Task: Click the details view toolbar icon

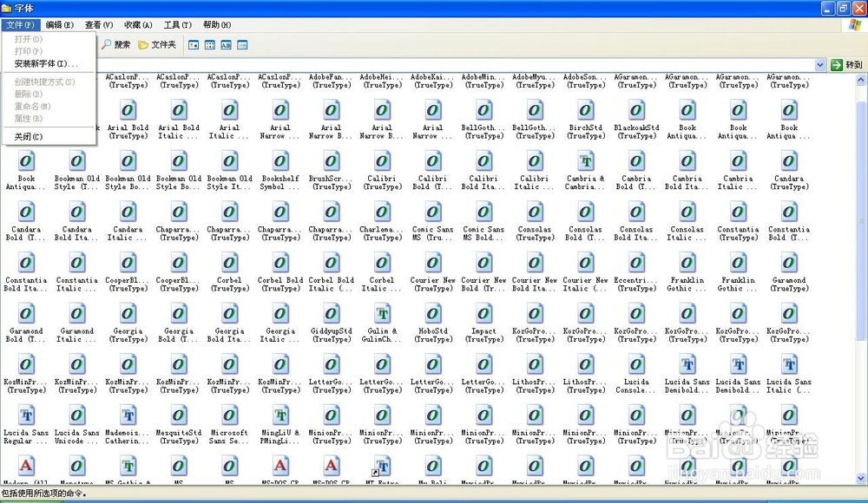Action: pos(242,44)
